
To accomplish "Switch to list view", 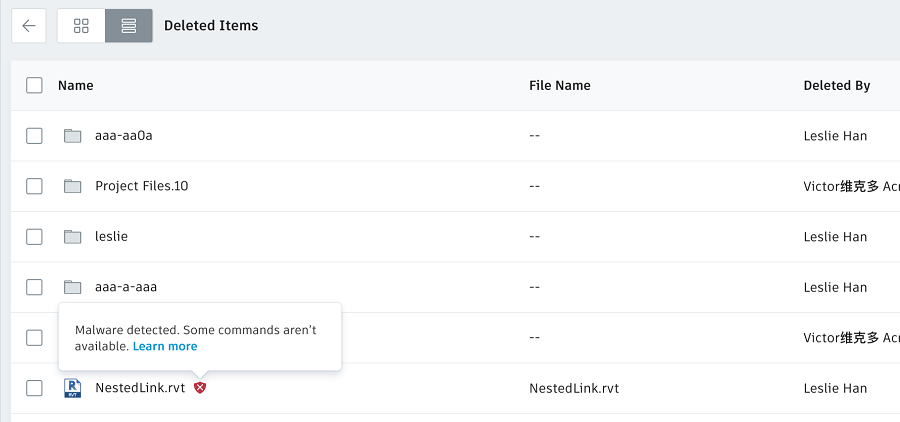I will tap(129, 26).
